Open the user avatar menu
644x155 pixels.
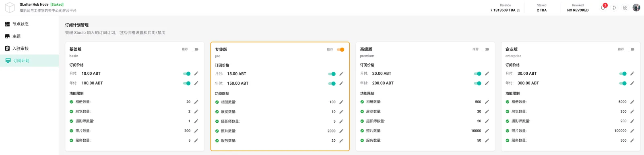(636, 8)
